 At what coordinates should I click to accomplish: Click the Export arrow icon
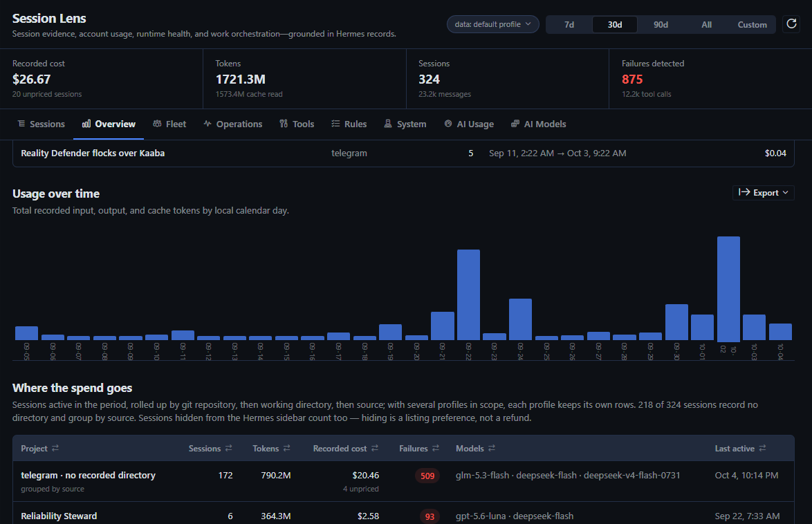pos(744,192)
